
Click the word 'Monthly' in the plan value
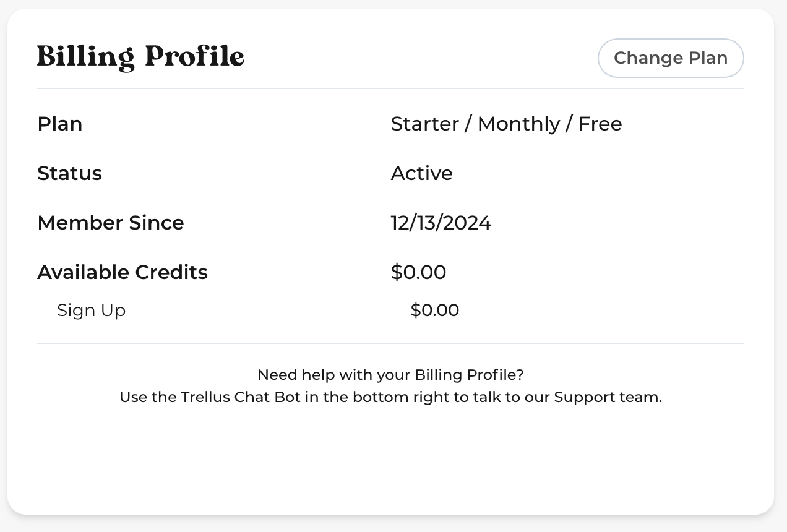[518, 124]
